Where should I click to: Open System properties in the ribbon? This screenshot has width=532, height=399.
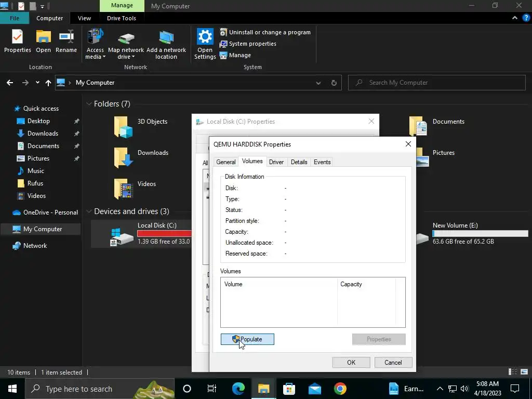coord(248,44)
